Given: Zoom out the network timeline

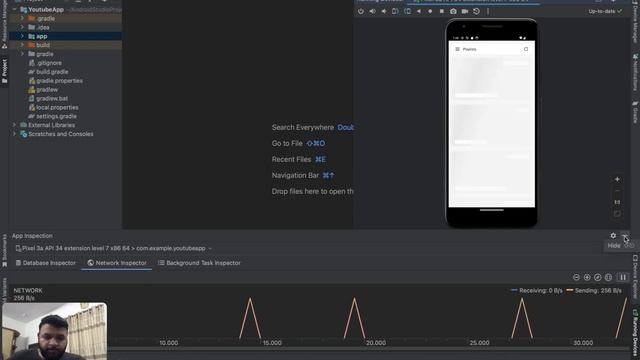Looking at the screenshot, I should coord(576,277).
